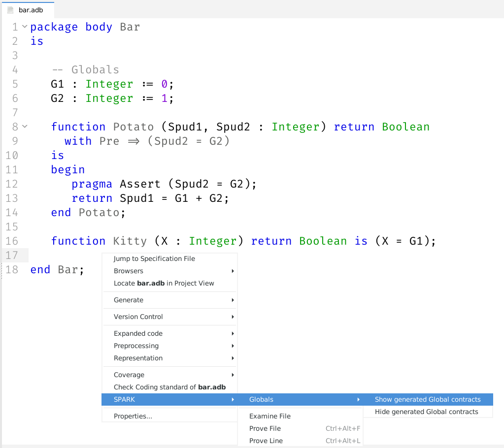Select Jump to Specification File

(x=154, y=258)
